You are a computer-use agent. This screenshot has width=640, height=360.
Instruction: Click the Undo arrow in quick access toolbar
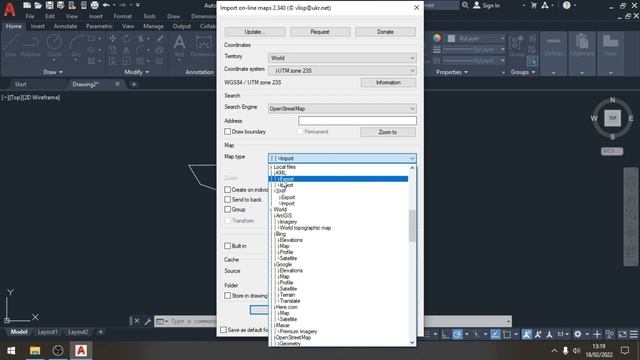click(x=106, y=5)
